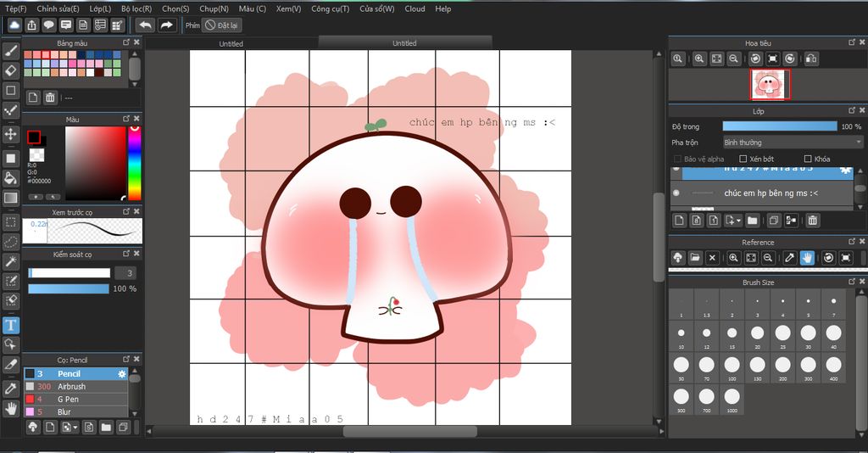The height and width of the screenshot is (453, 868).
Task: Open the Bộ lọc(R) menu
Action: click(x=136, y=8)
